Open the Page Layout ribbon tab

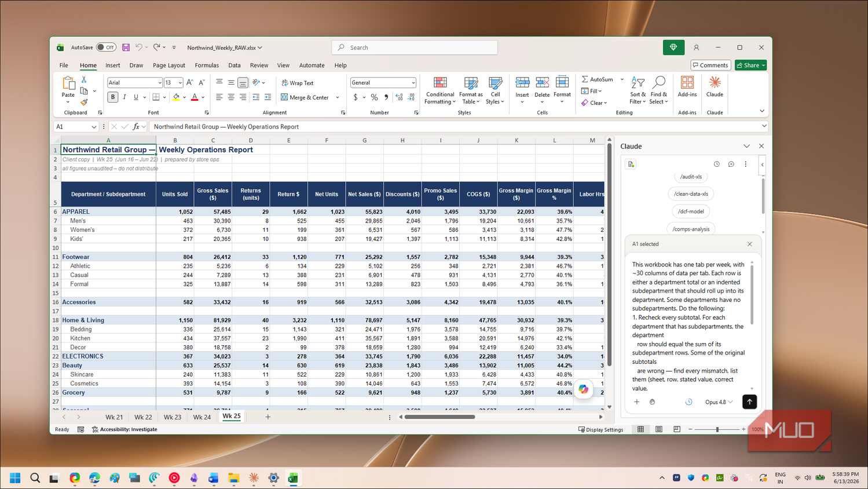tap(169, 65)
